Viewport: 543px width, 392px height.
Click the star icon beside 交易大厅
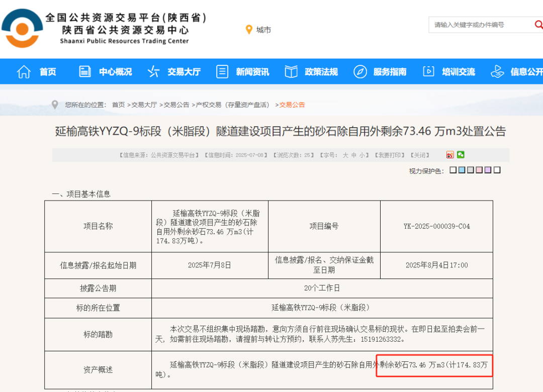coord(153,72)
